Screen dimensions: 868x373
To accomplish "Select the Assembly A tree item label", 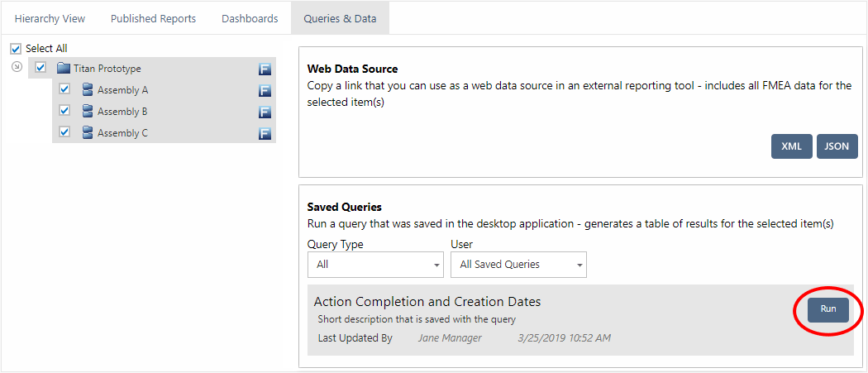I will coord(122,90).
